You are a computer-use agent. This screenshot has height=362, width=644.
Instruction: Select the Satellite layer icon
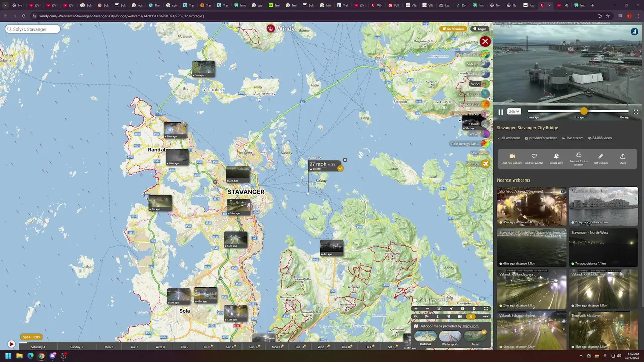point(485,64)
